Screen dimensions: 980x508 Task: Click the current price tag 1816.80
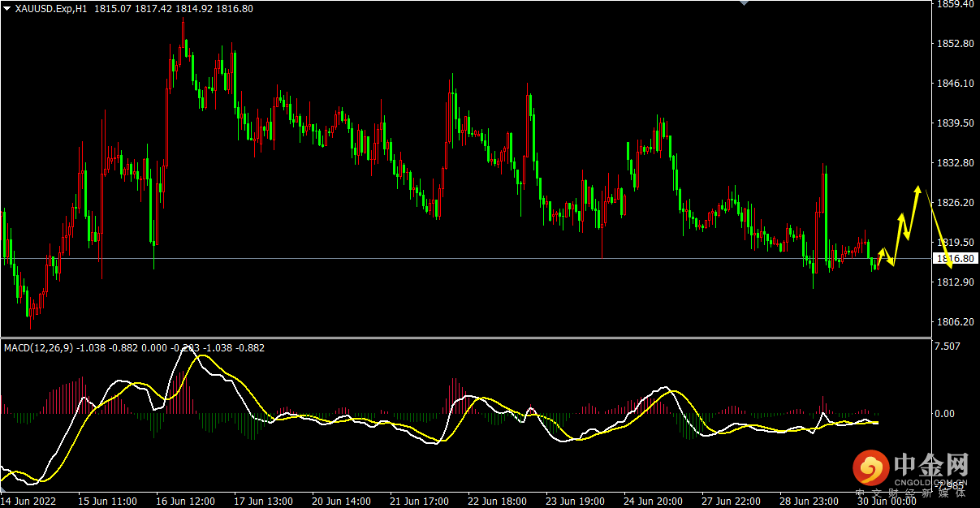[955, 258]
